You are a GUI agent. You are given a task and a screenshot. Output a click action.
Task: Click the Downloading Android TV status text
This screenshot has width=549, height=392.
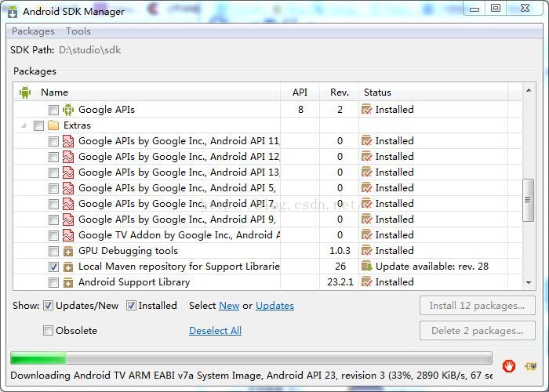(x=251, y=376)
